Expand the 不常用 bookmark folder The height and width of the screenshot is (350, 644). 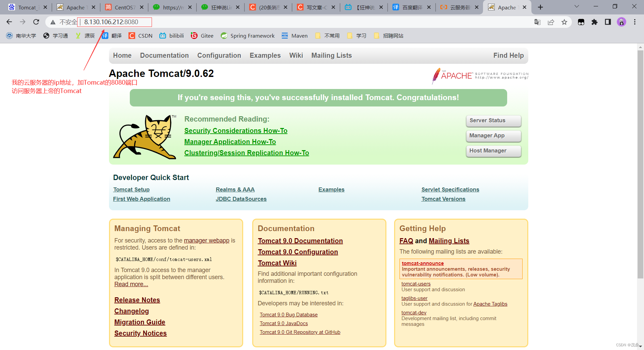coord(328,36)
